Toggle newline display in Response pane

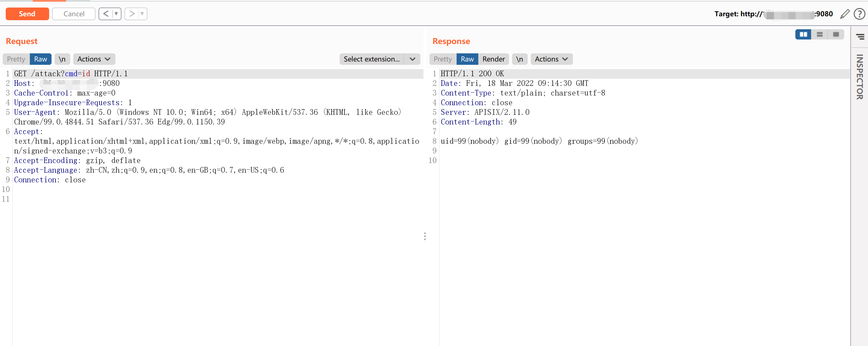[520, 59]
